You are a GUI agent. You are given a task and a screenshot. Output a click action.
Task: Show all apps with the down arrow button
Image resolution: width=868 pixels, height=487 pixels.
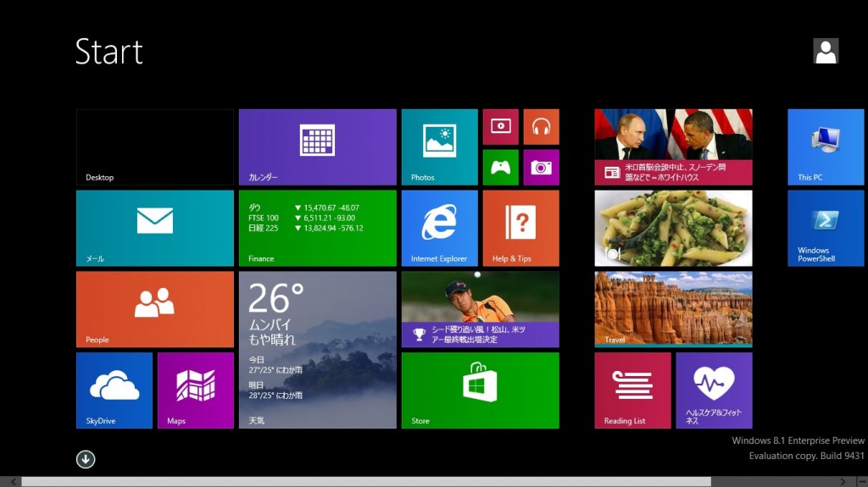pyautogui.click(x=86, y=459)
